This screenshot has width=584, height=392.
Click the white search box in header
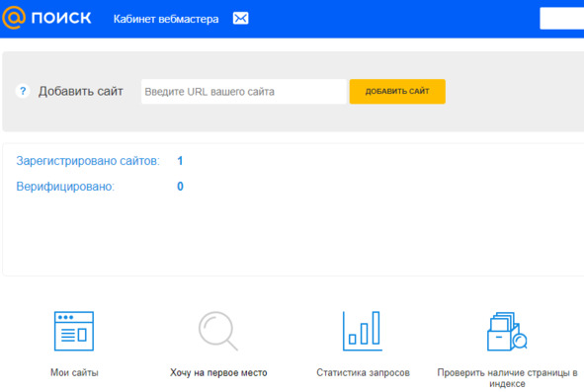[562, 18]
